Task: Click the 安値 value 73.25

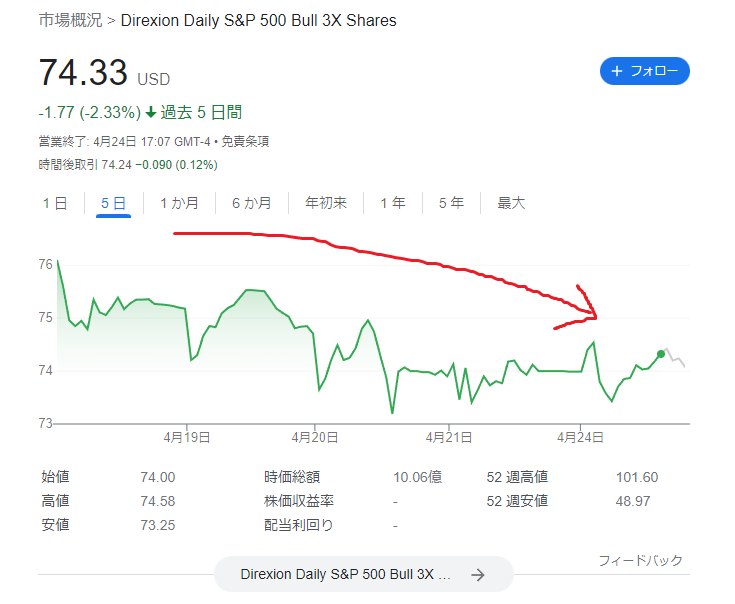Action: (x=158, y=525)
